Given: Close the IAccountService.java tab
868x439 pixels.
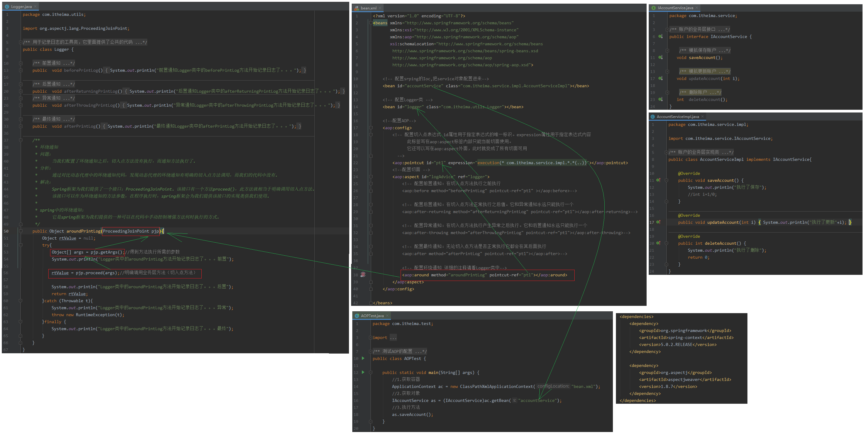Looking at the screenshot, I should point(696,8).
